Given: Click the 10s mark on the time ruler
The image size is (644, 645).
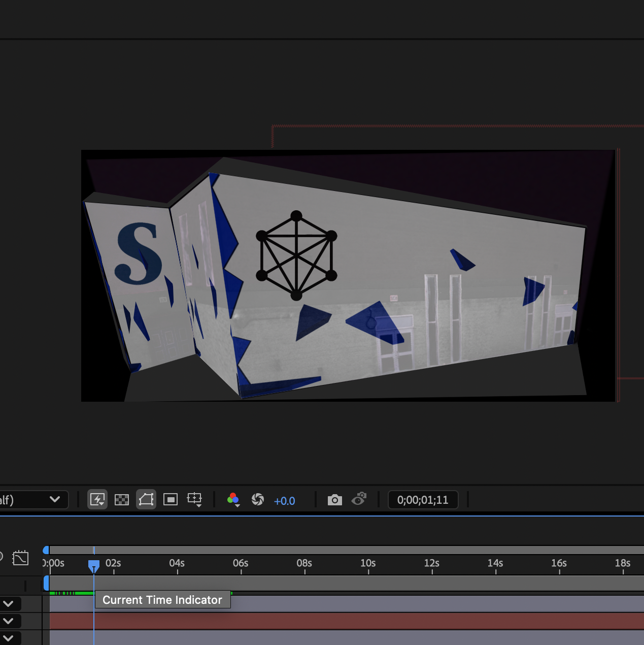Looking at the screenshot, I should click(368, 563).
